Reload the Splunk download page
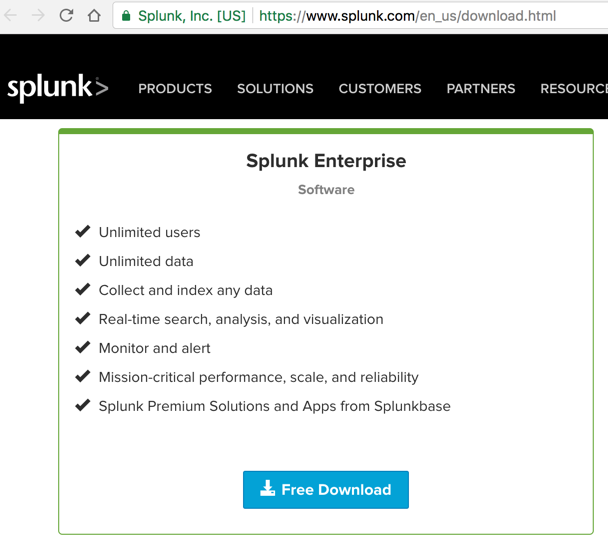The height and width of the screenshot is (546, 608). [x=66, y=16]
